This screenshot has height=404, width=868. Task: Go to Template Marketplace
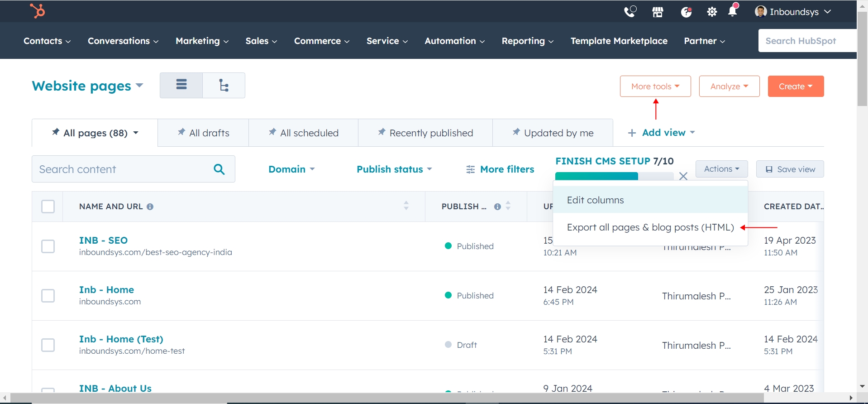coord(619,41)
